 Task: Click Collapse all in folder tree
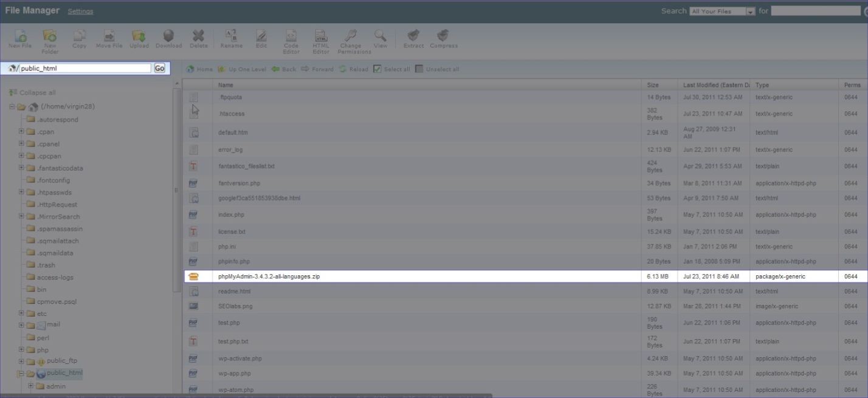click(33, 92)
